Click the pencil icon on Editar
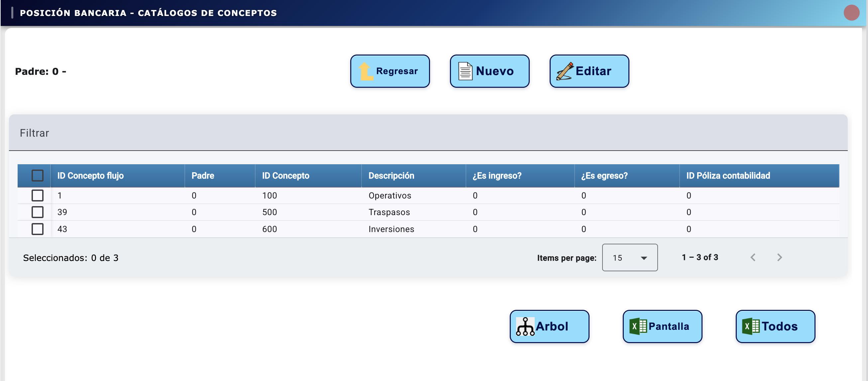 pos(565,71)
